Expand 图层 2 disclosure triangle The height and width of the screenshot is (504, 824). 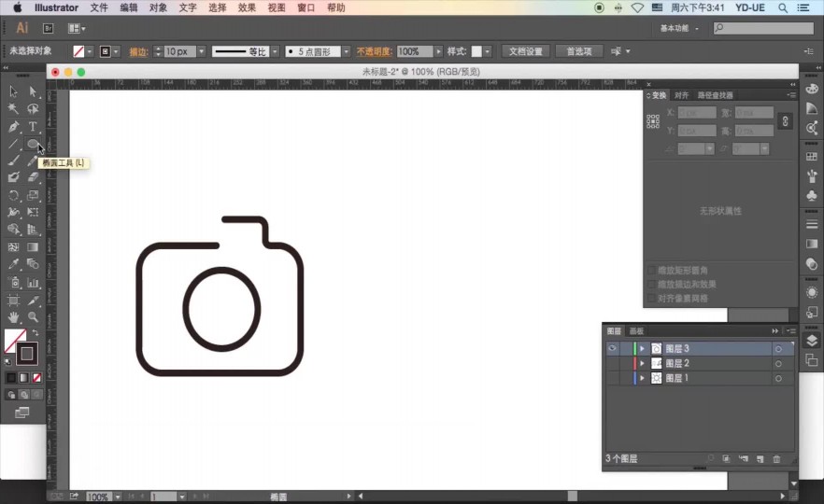click(642, 363)
